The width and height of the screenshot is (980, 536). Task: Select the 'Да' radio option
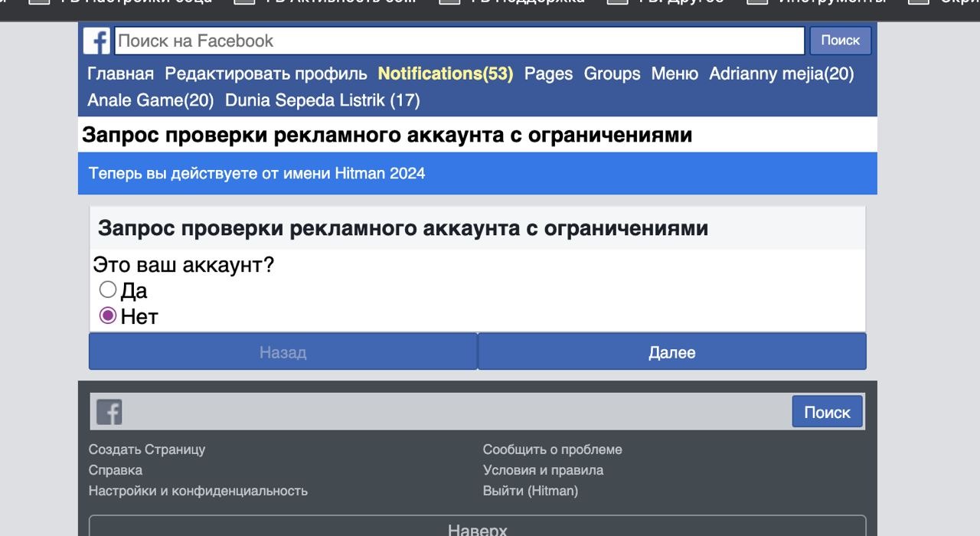108,289
